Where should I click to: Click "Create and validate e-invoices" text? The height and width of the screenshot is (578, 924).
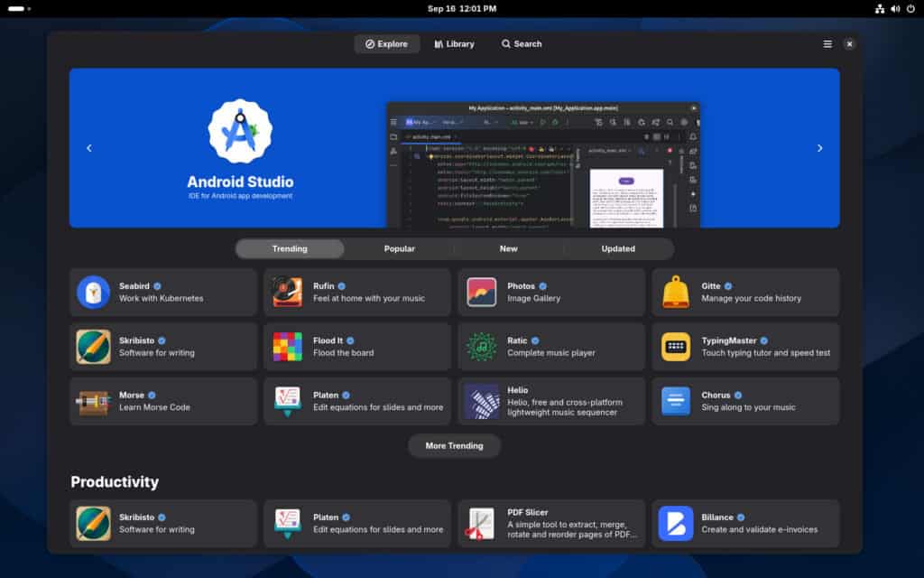[760, 529]
